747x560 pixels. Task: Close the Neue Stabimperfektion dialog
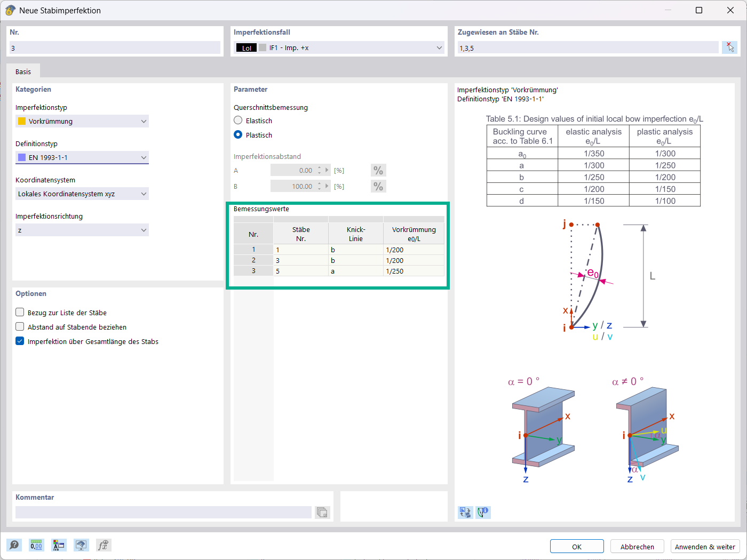730,10
